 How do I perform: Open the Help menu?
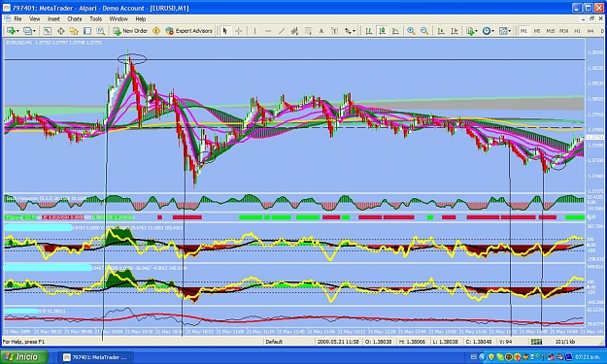click(x=141, y=18)
